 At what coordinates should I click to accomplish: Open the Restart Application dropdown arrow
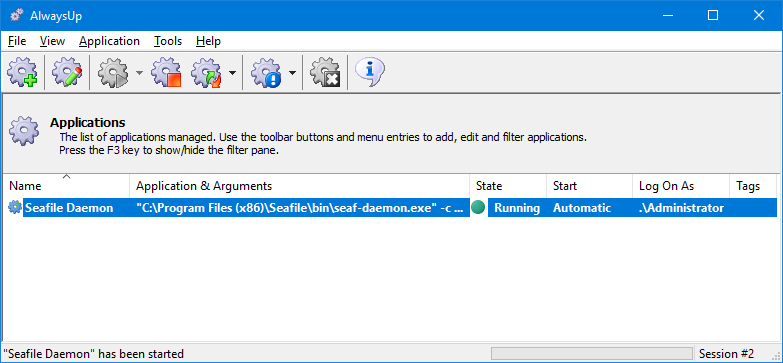pos(232,73)
